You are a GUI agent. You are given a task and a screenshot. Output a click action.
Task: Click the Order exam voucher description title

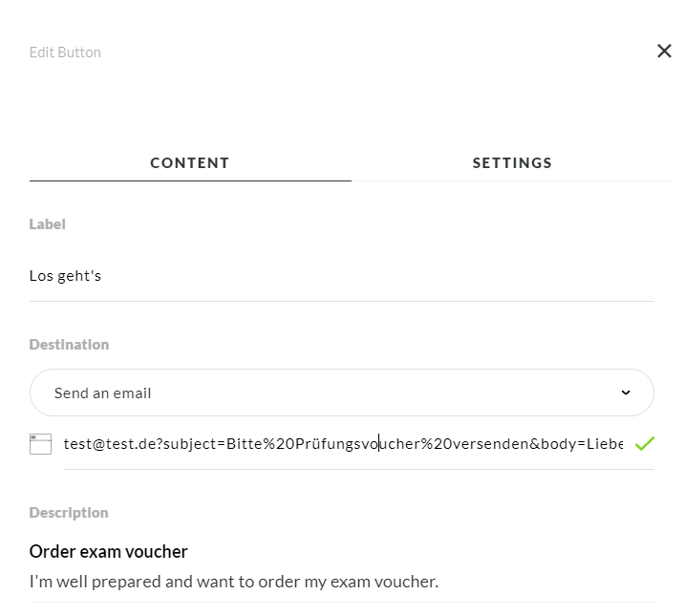108,551
